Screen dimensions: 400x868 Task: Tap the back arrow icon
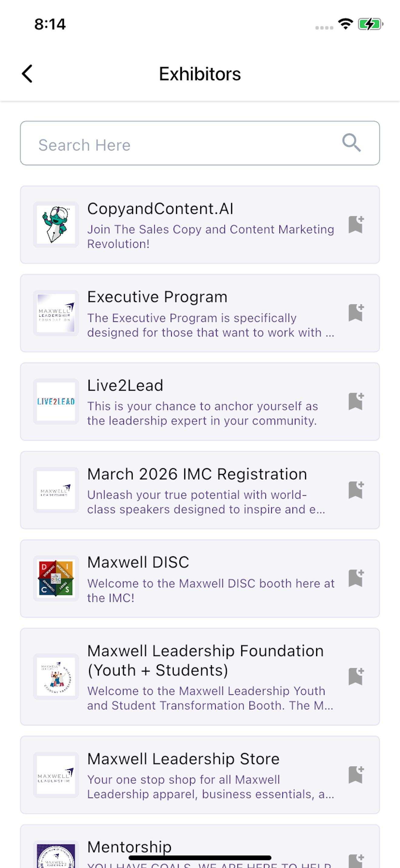(27, 74)
